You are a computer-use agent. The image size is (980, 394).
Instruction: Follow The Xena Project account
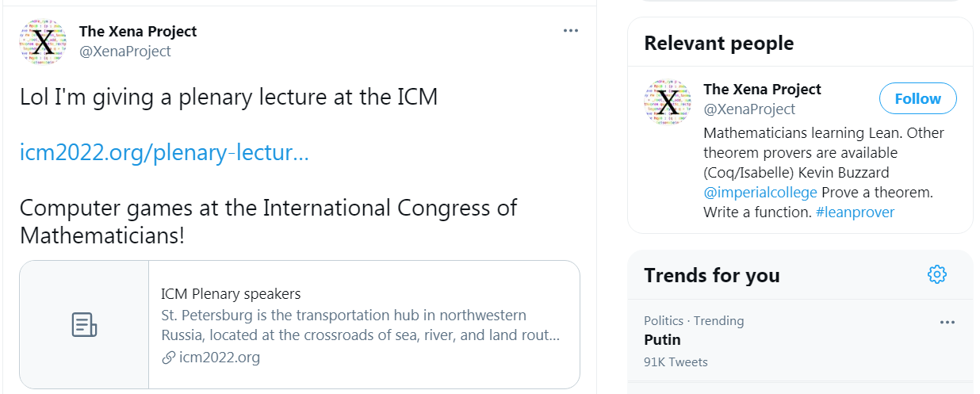coord(917,99)
